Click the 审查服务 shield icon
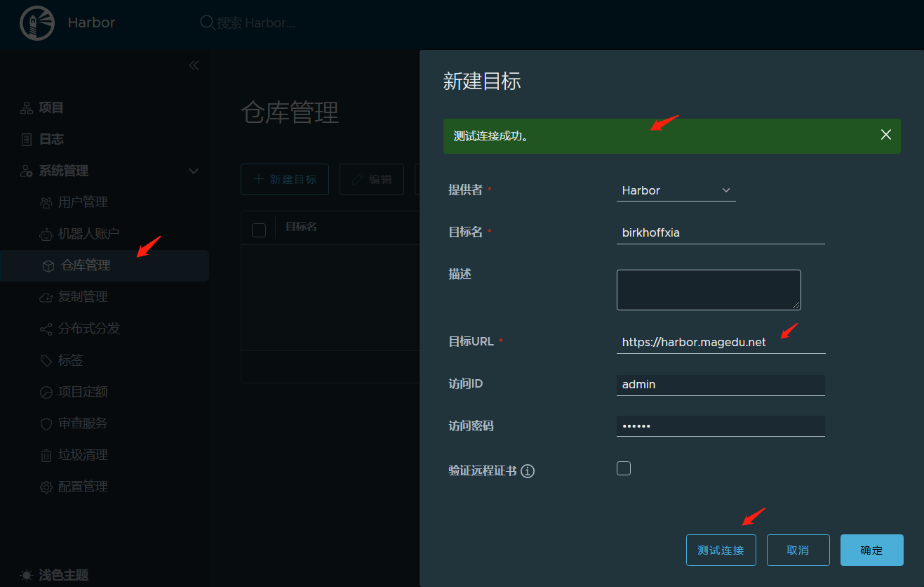Image resolution: width=924 pixels, height=587 pixels. 46,424
